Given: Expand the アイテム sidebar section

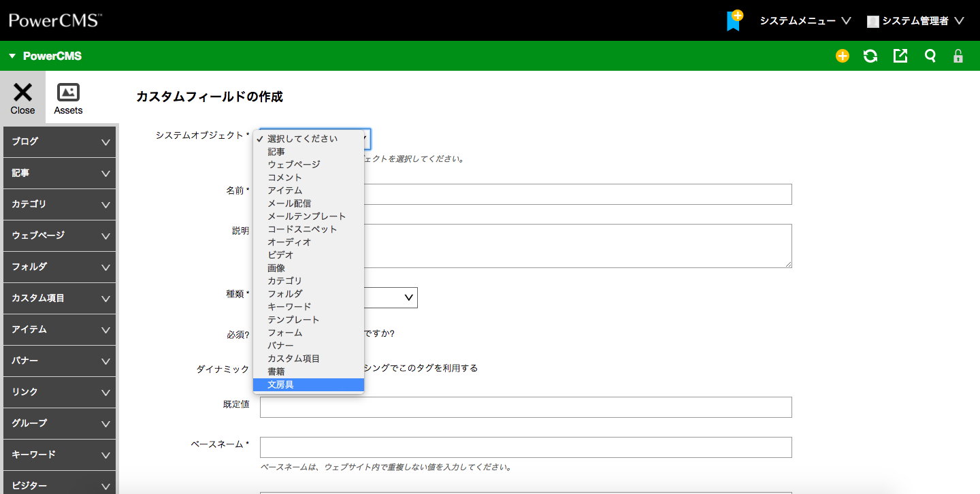Looking at the screenshot, I should coord(59,329).
